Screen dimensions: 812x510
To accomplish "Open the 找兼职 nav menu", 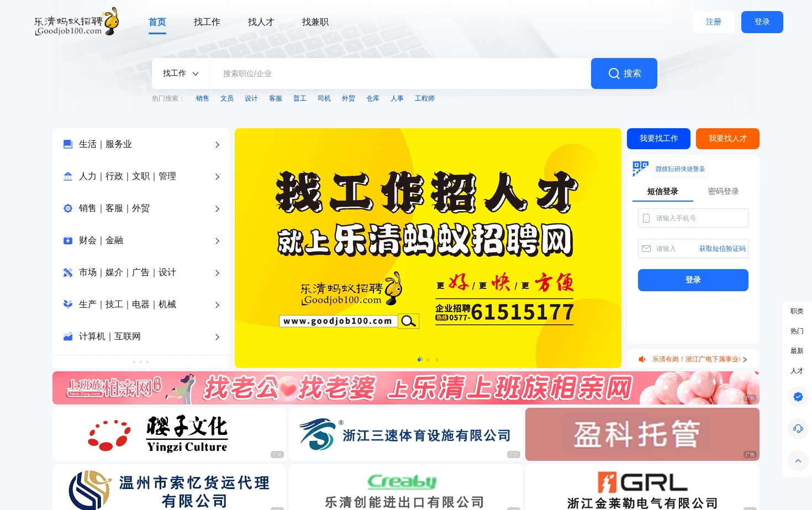I will (x=315, y=22).
